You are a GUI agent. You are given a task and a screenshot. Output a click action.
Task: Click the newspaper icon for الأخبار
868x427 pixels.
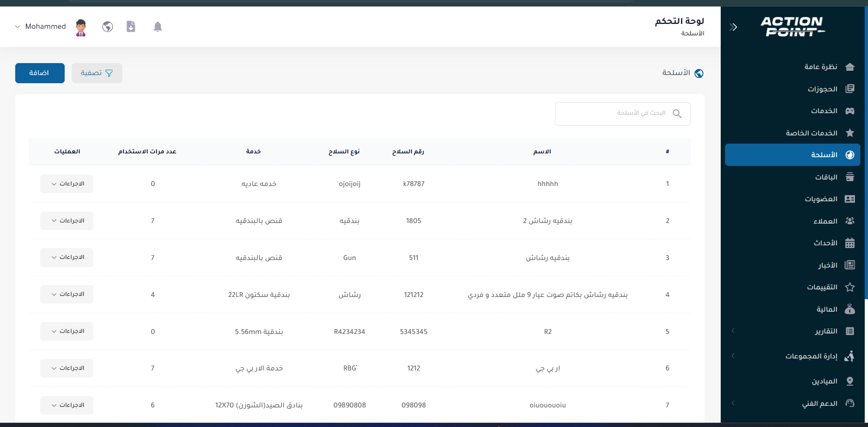click(850, 265)
